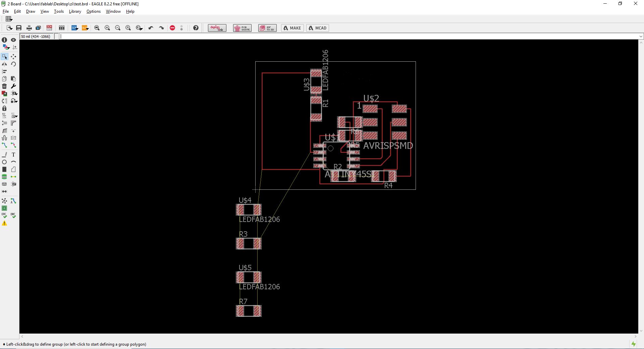The height and width of the screenshot is (349, 644).
Task: Open the CAM processor icon
Action: tap(38, 28)
